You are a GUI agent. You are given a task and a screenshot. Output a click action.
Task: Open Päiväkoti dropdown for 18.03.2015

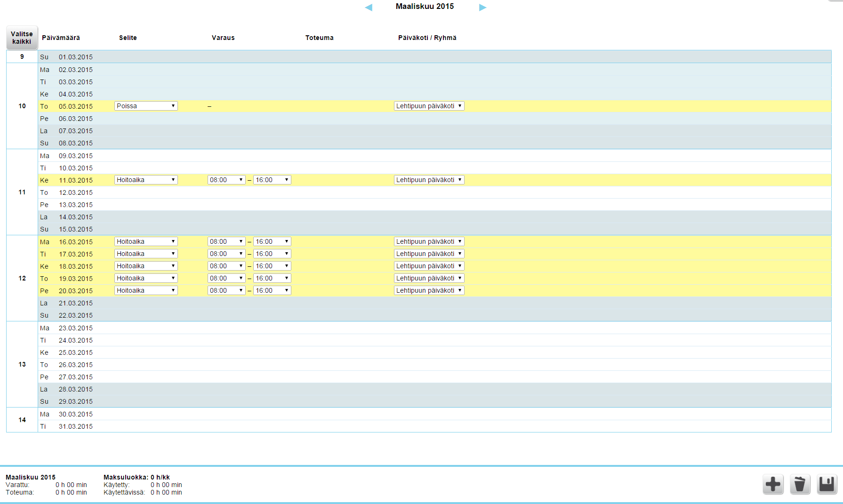coord(429,266)
